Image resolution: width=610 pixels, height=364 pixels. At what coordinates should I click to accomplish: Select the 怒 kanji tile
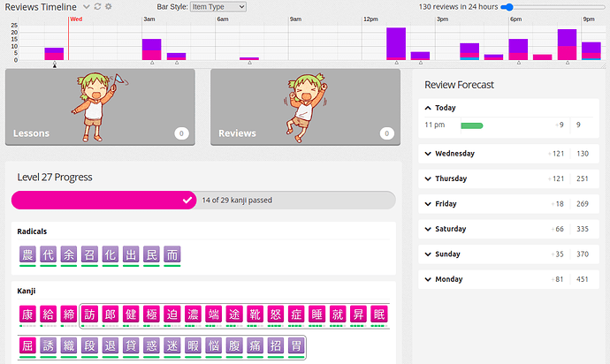pos(276,315)
